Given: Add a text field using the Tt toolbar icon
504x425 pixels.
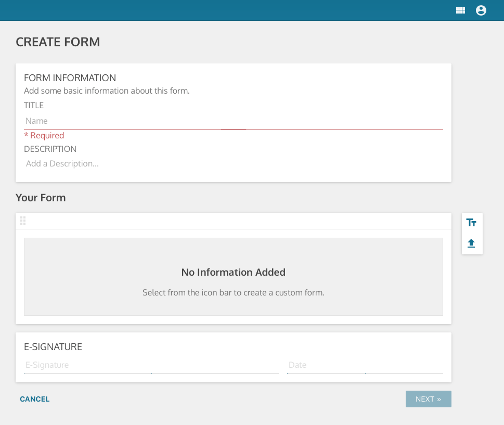Looking at the screenshot, I should click(x=472, y=222).
